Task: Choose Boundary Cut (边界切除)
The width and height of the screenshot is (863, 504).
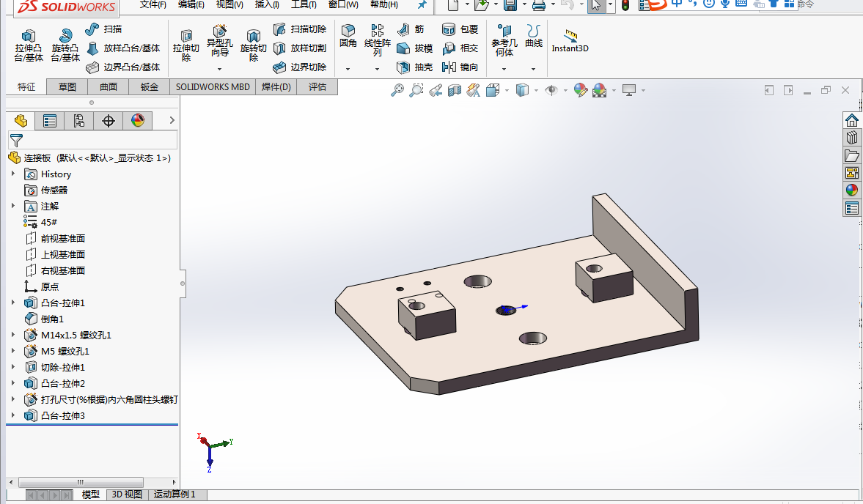Action: pos(300,67)
